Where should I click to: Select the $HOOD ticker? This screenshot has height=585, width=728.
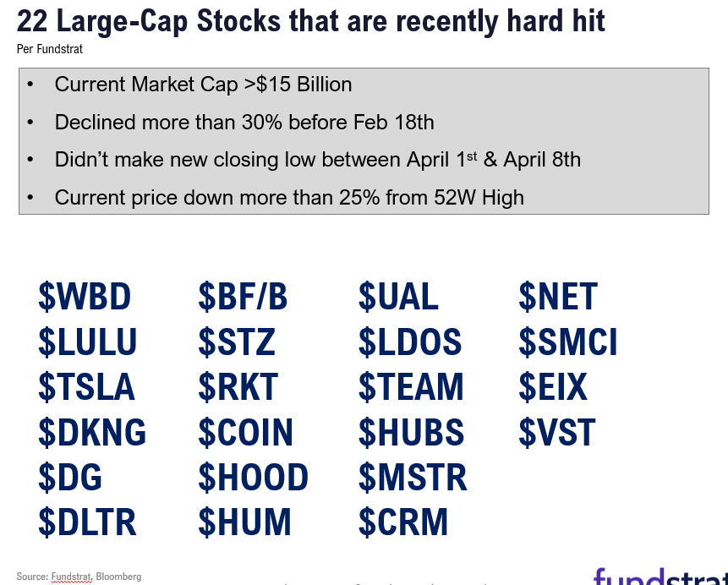pyautogui.click(x=253, y=477)
